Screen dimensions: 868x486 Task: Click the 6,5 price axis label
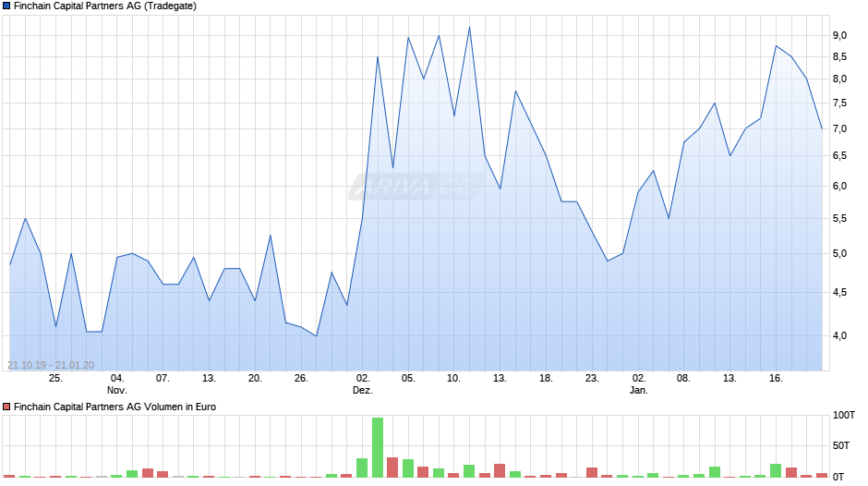tap(839, 156)
